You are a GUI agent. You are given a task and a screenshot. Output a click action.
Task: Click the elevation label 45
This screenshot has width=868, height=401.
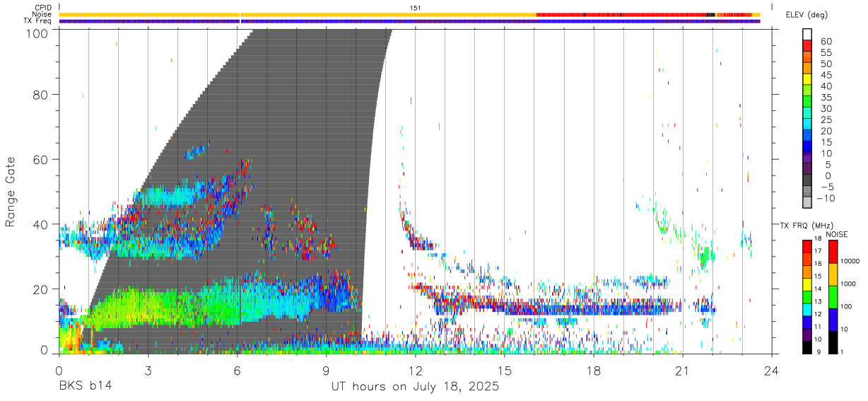click(826, 74)
